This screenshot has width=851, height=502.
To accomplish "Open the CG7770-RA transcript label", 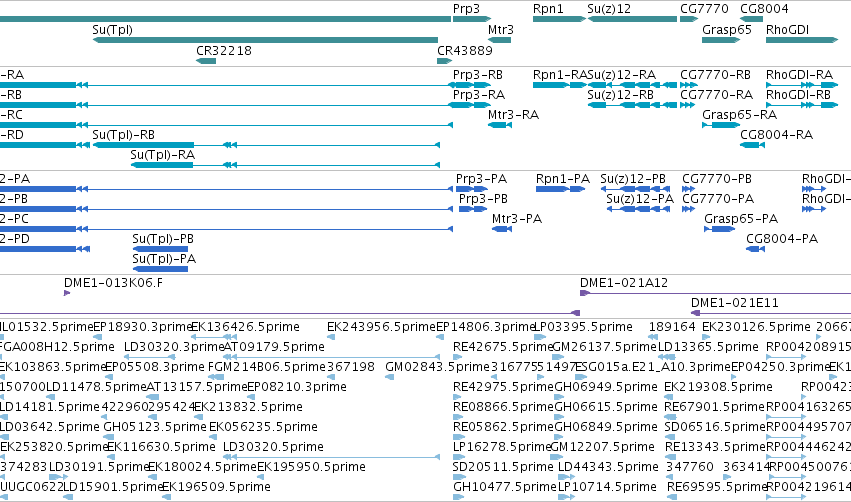I will point(716,95).
